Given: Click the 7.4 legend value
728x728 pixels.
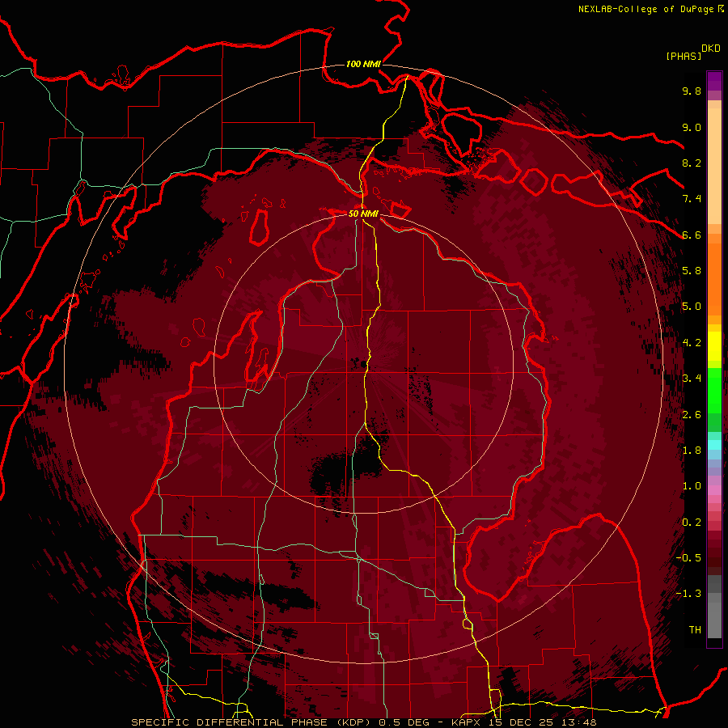Looking at the screenshot, I should tap(692, 199).
